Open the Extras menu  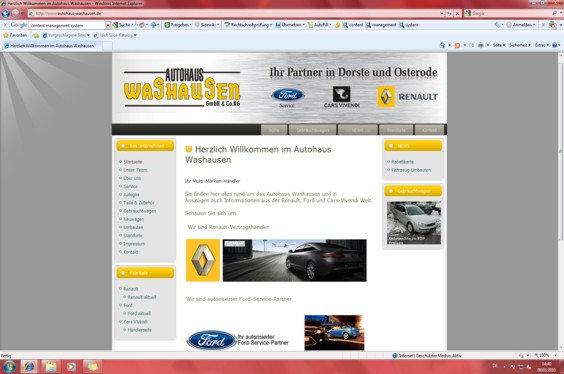542,45
